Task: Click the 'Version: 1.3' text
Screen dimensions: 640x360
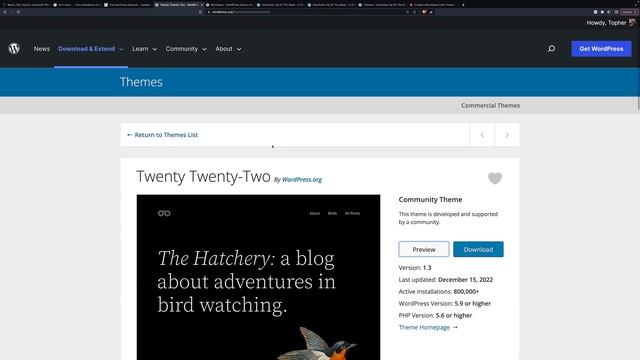Action: click(x=415, y=268)
